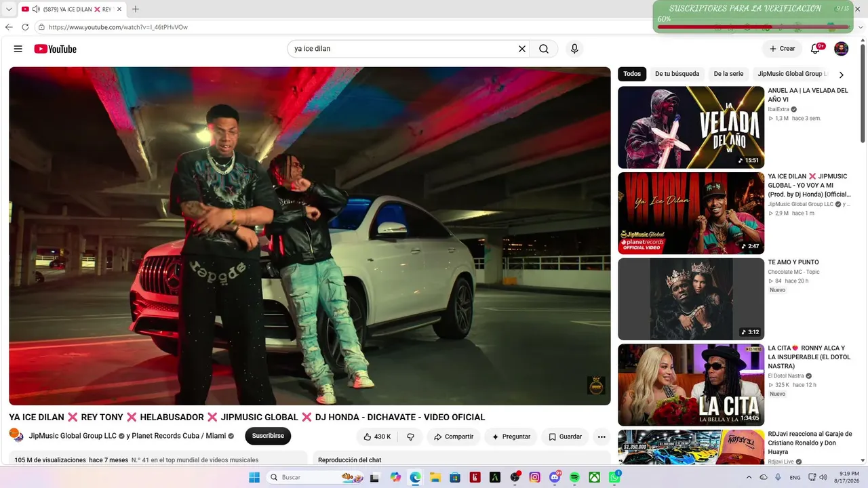Viewport: 868px width, 488px height.
Task: Open Planet Records Cuba / Miami channel link
Action: pyautogui.click(x=179, y=436)
